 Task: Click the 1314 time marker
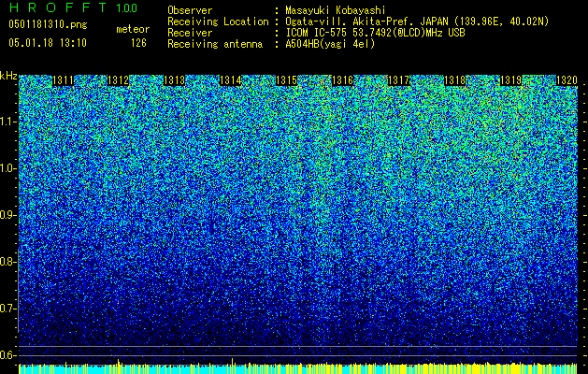230,80
